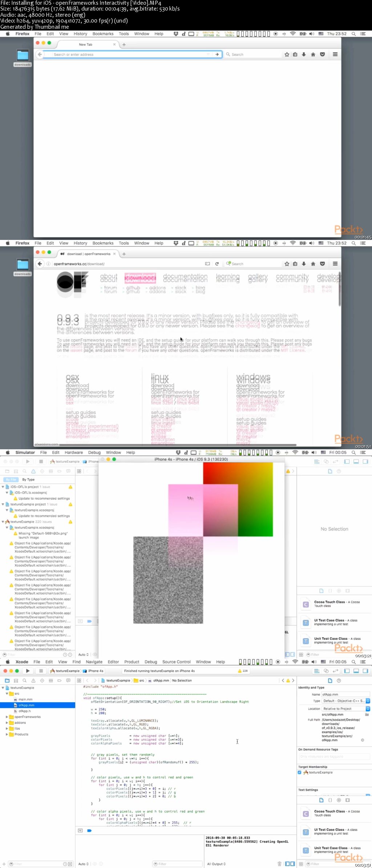Open the All Output dropdown in the Xcode console
Image resolution: width=372 pixels, height=868 pixels.
(217, 864)
